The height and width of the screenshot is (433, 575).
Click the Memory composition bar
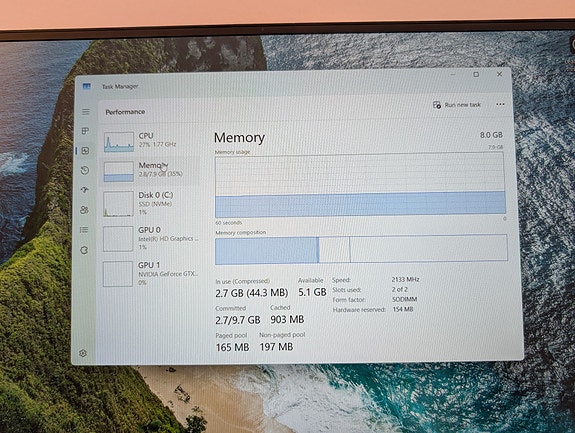pos(361,250)
